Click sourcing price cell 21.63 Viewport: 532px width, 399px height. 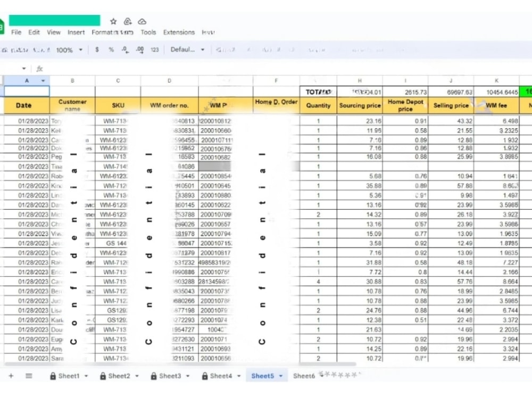[360, 329]
